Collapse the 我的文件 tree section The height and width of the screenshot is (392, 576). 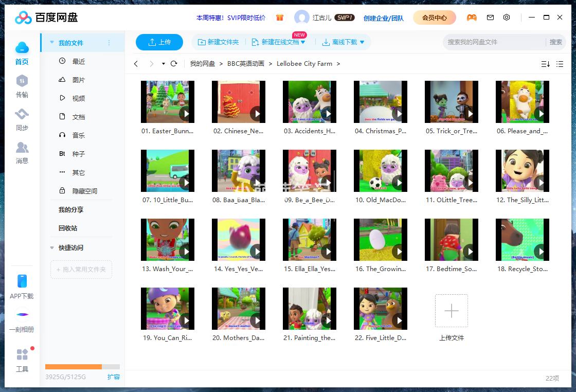[52, 43]
